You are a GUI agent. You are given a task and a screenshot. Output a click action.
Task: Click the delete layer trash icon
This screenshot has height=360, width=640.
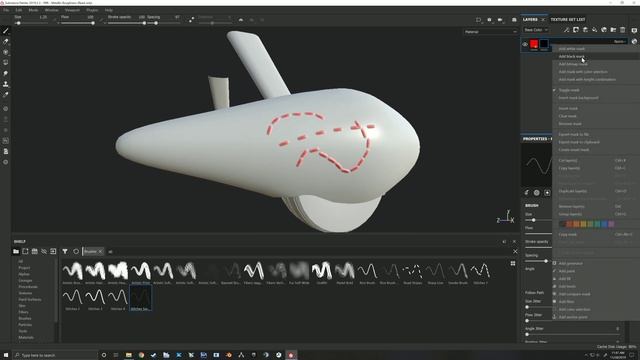tap(622, 30)
